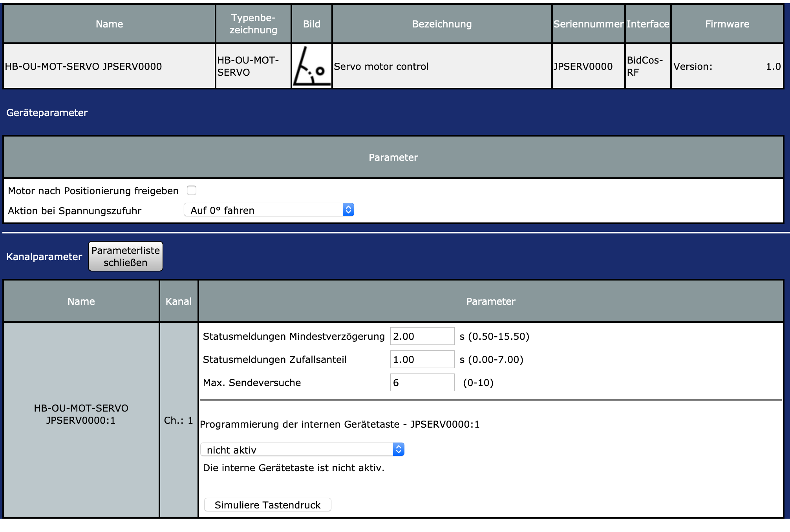
Task: Click the 'BidCos-RF' interface cell
Action: pos(645,66)
